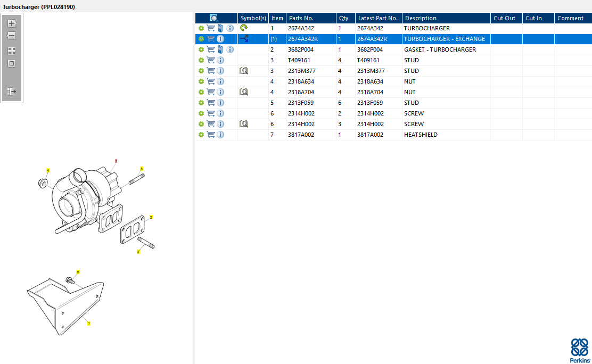Image resolution: width=592 pixels, height=364 pixels.
Task: Open the book icon for the TURBOCHARGER row
Action: tap(220, 28)
